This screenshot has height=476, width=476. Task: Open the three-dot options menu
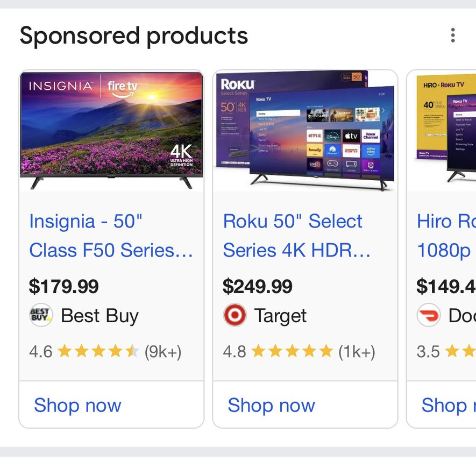click(x=453, y=36)
